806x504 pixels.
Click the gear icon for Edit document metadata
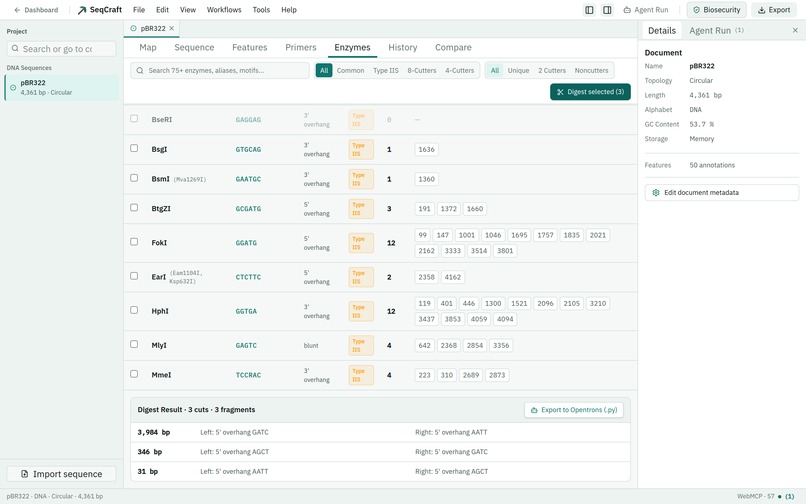coord(655,192)
